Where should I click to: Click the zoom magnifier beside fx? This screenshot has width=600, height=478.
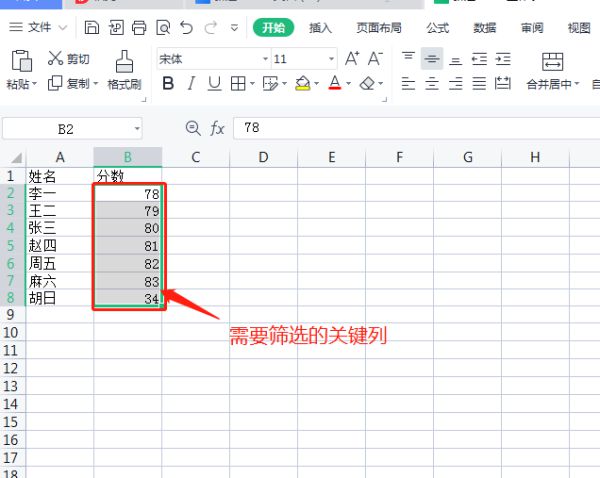tap(193, 128)
